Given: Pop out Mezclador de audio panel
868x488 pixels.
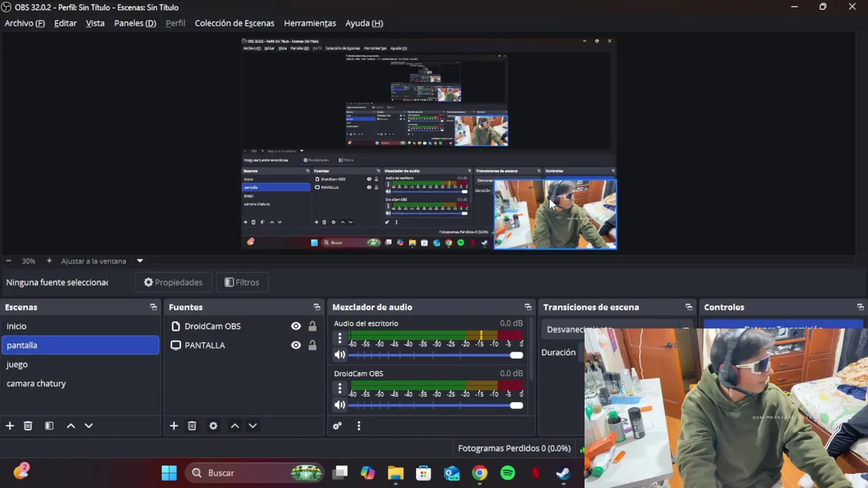Looking at the screenshot, I should tap(528, 307).
